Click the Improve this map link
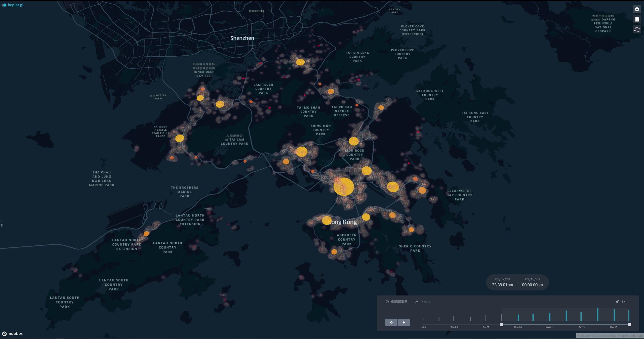 [x=630, y=336]
